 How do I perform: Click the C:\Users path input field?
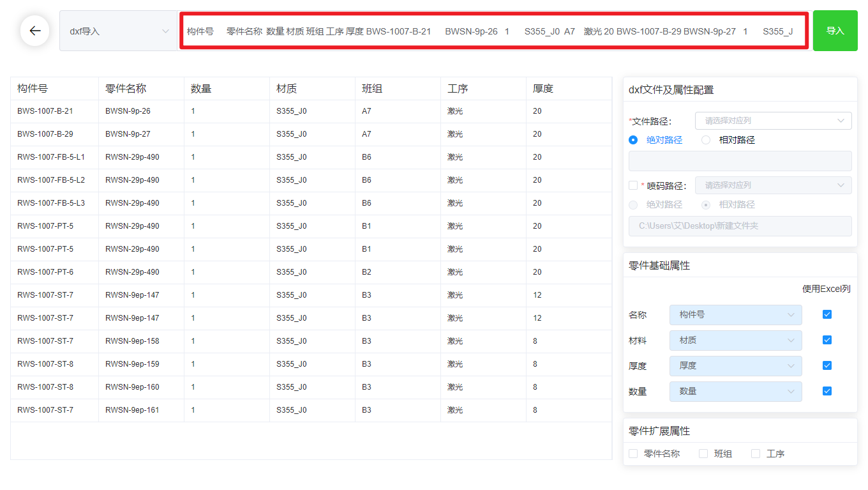coord(740,226)
